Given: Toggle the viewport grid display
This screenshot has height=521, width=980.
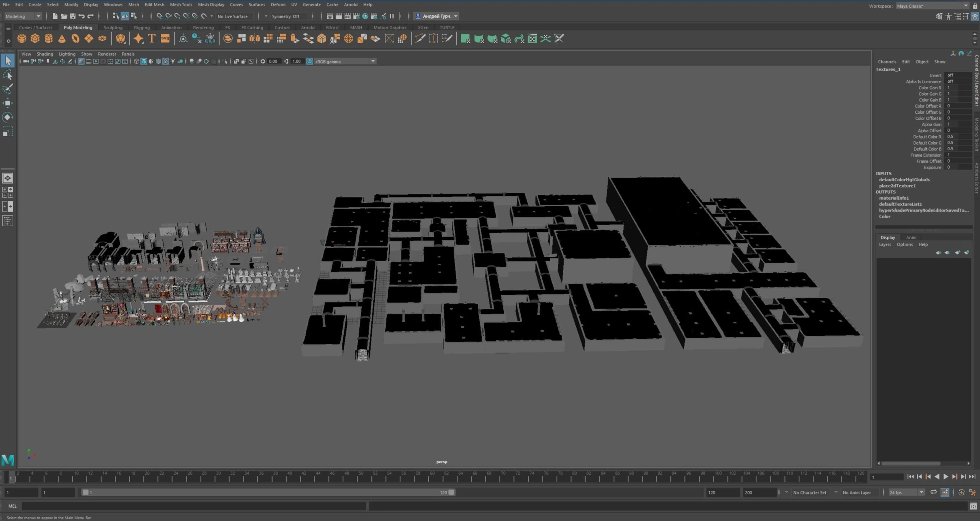Looking at the screenshot, I should (81, 61).
